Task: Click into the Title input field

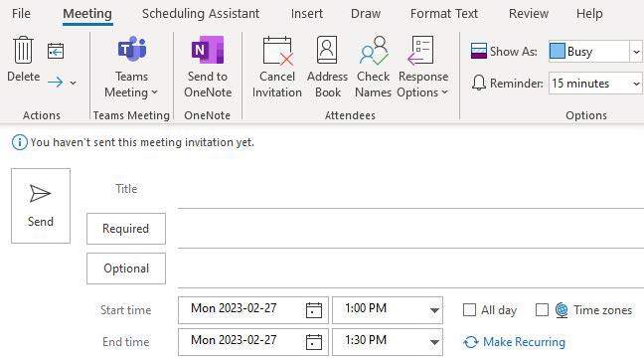Action: tap(410, 190)
